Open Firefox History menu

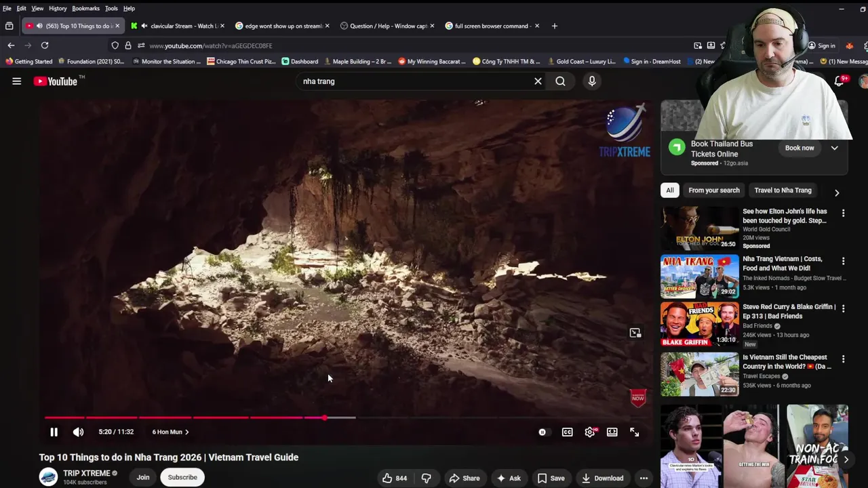pyautogui.click(x=58, y=8)
